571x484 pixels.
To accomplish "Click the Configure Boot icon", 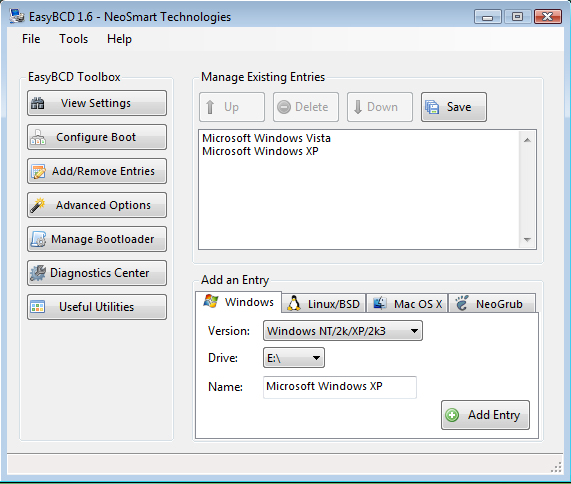I will click(38, 137).
